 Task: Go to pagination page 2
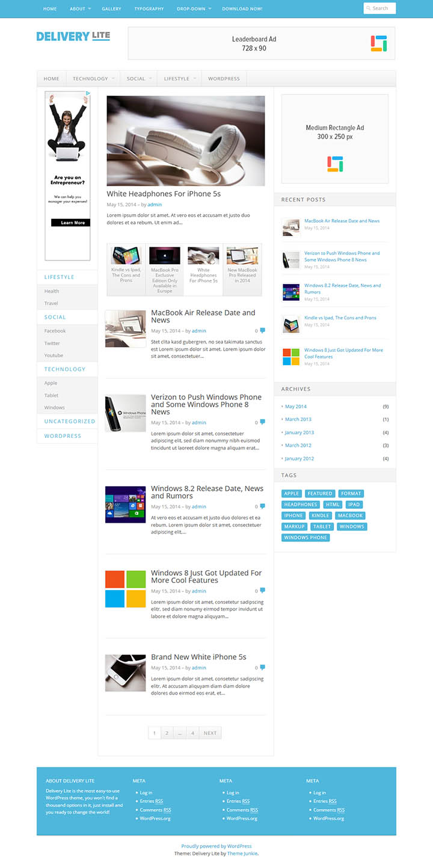167,733
